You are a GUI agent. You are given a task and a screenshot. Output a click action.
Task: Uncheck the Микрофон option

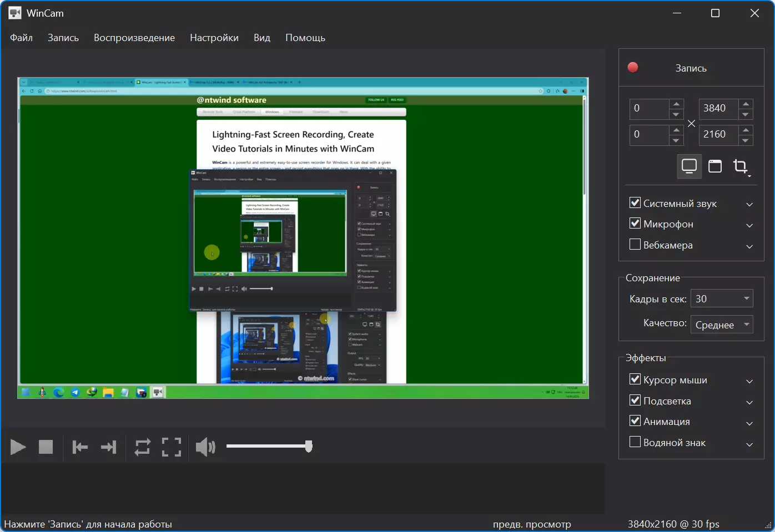635,224
